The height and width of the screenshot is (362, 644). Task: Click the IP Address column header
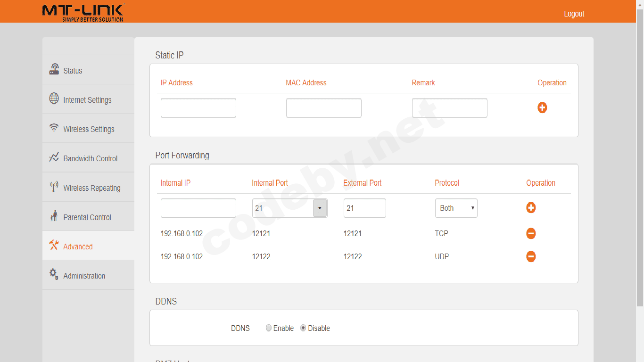coord(176,82)
